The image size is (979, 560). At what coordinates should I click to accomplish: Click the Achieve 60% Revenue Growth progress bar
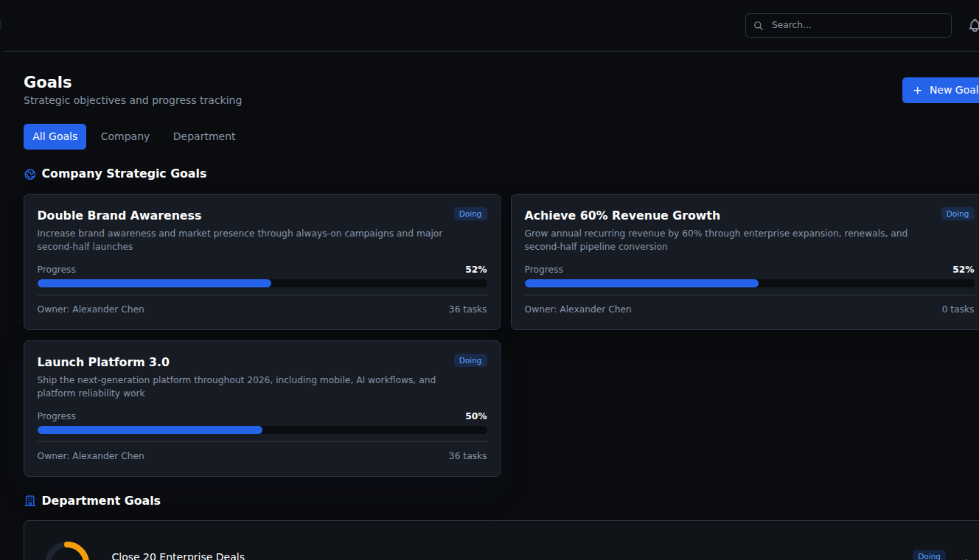pos(750,284)
